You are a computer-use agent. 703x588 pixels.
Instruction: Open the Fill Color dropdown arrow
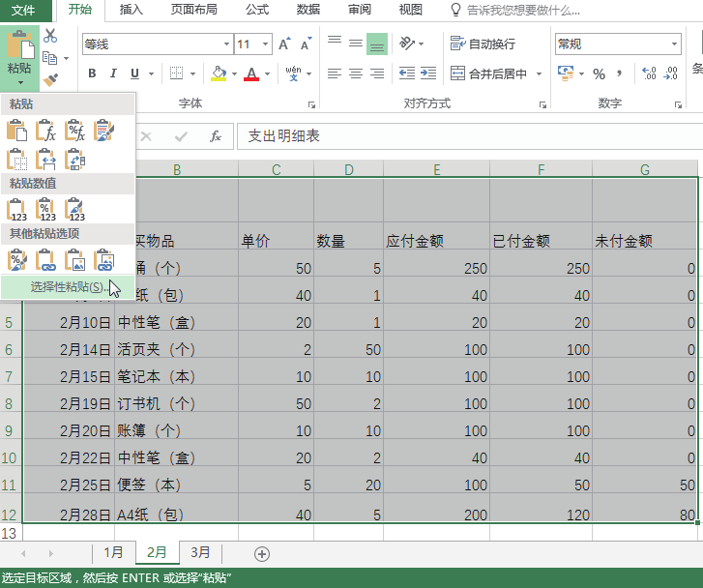point(234,73)
